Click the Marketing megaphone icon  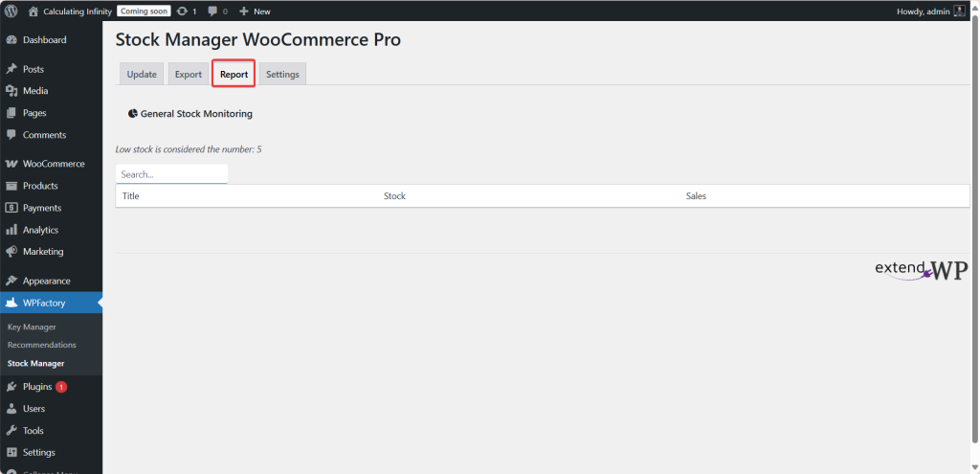click(x=11, y=252)
